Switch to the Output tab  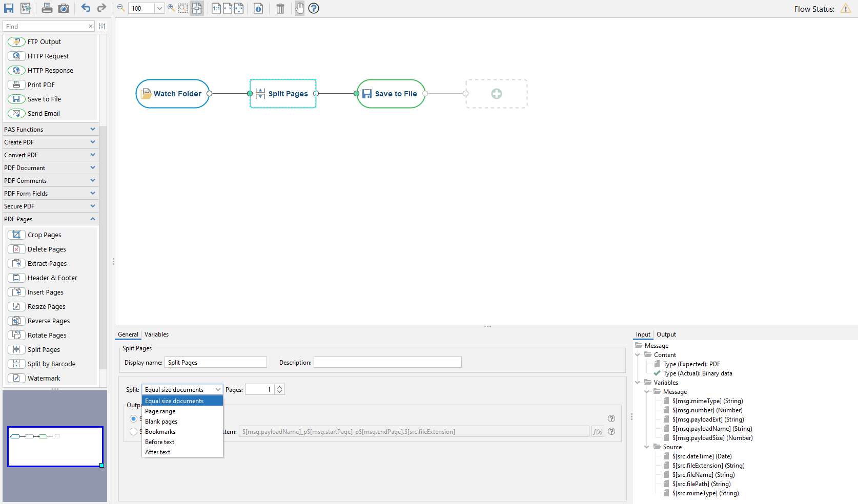pyautogui.click(x=666, y=334)
